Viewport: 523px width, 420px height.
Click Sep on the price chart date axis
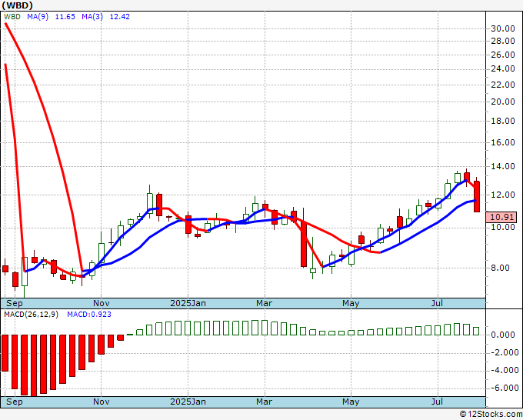(x=15, y=303)
